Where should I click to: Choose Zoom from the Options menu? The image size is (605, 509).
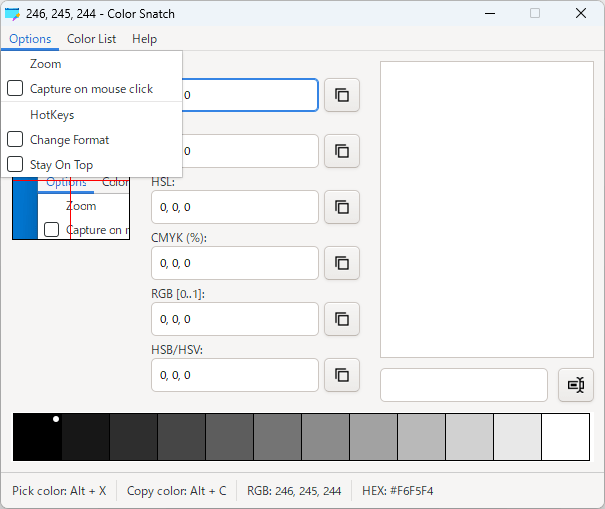pyautogui.click(x=91, y=64)
